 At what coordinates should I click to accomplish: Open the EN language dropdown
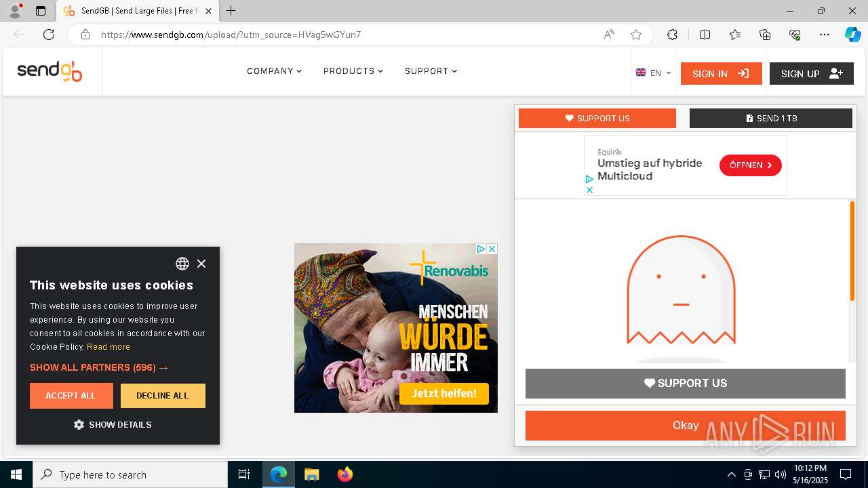(653, 73)
